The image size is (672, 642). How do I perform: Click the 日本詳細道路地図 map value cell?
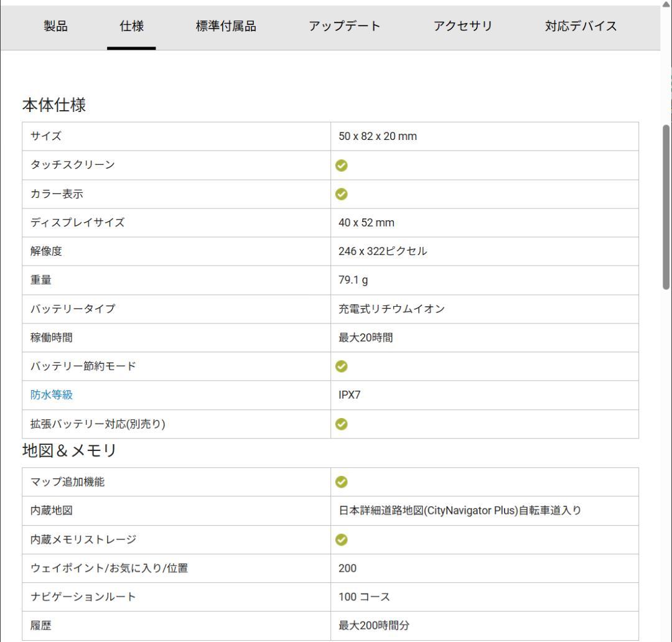coord(460,510)
